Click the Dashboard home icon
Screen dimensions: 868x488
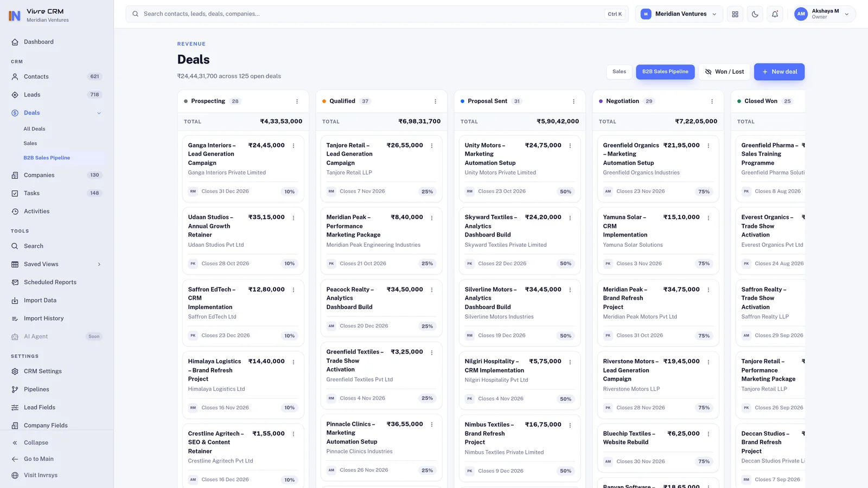[15, 42]
